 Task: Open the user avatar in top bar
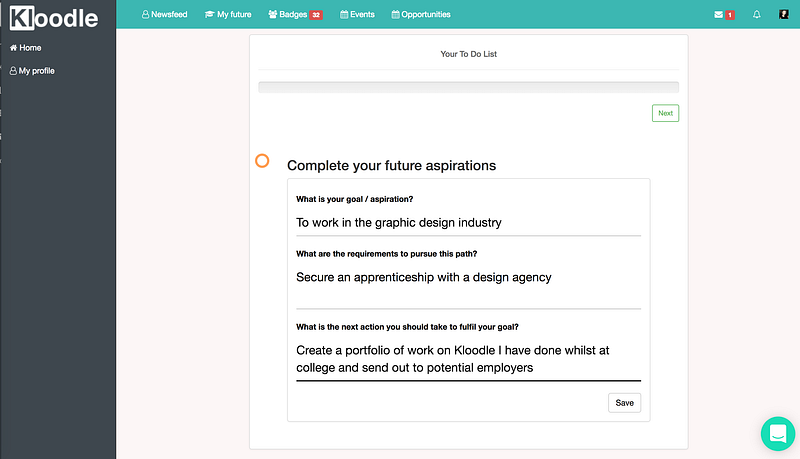[784, 15]
